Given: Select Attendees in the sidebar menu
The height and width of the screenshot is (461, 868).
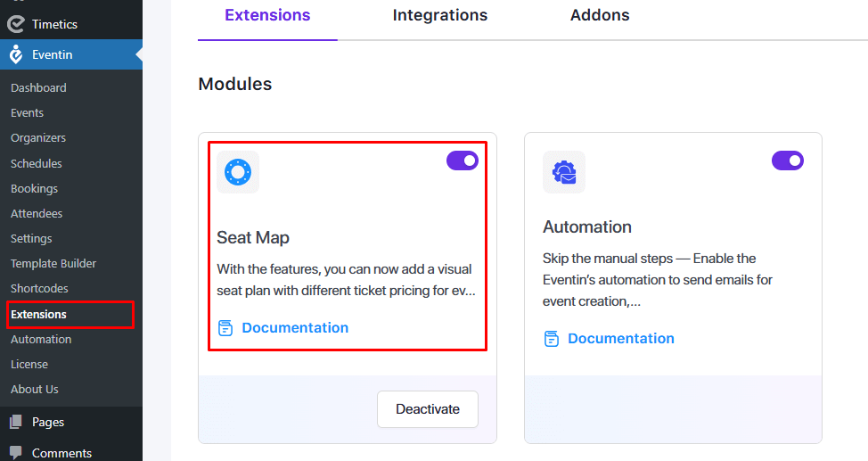Looking at the screenshot, I should tap(37, 214).
